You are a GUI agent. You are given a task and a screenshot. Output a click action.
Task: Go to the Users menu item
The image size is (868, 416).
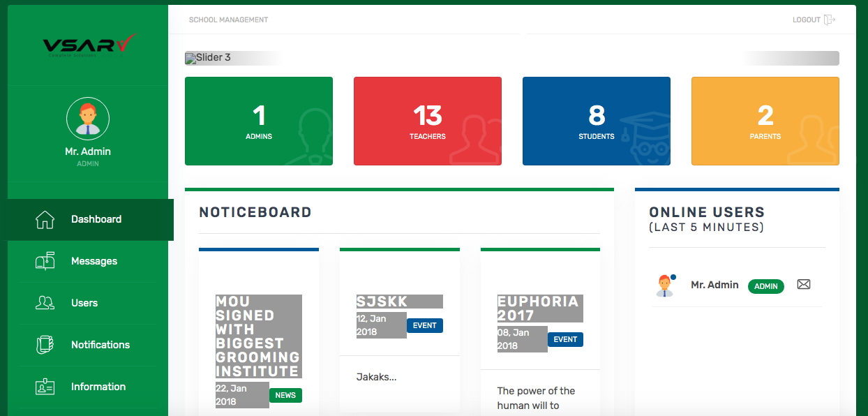coord(84,303)
